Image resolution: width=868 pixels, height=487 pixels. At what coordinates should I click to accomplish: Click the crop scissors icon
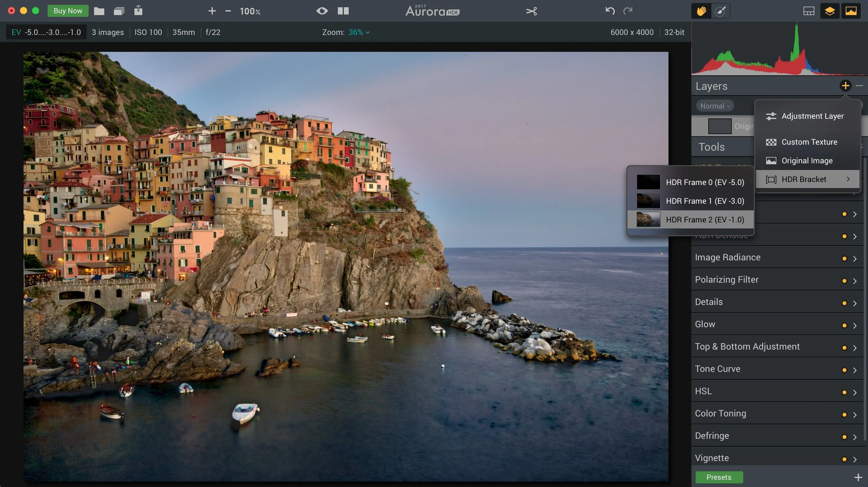pyautogui.click(x=531, y=11)
